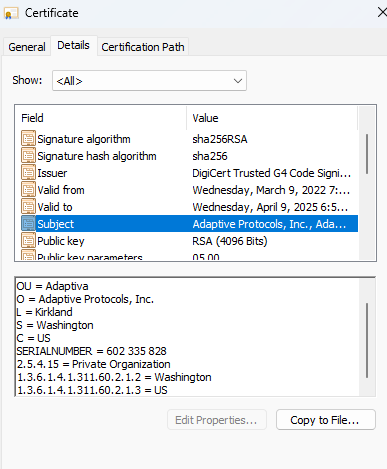Click the 1.3.6.1.4.1.311.60.2.1.3 = US line
The image size is (387, 469).
pos(92,390)
